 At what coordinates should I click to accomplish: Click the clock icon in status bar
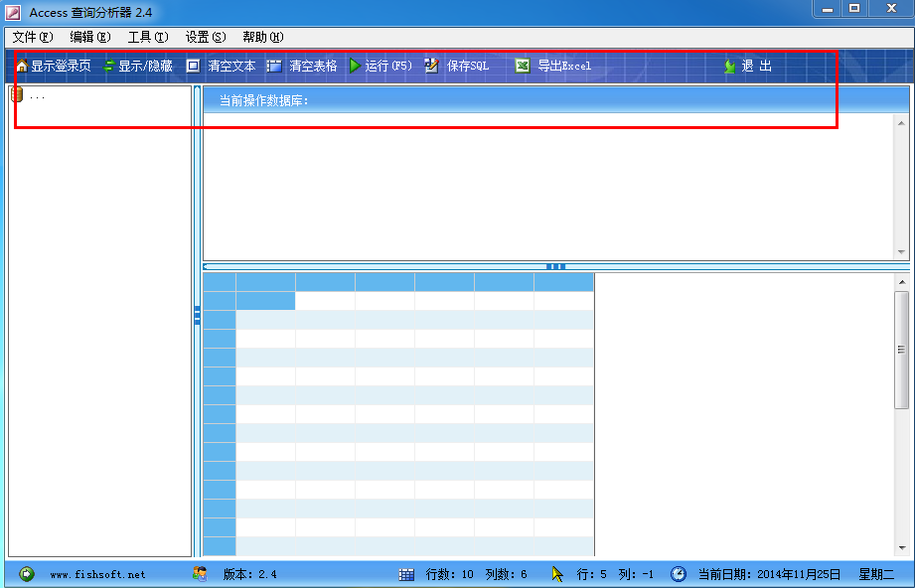[679, 574]
